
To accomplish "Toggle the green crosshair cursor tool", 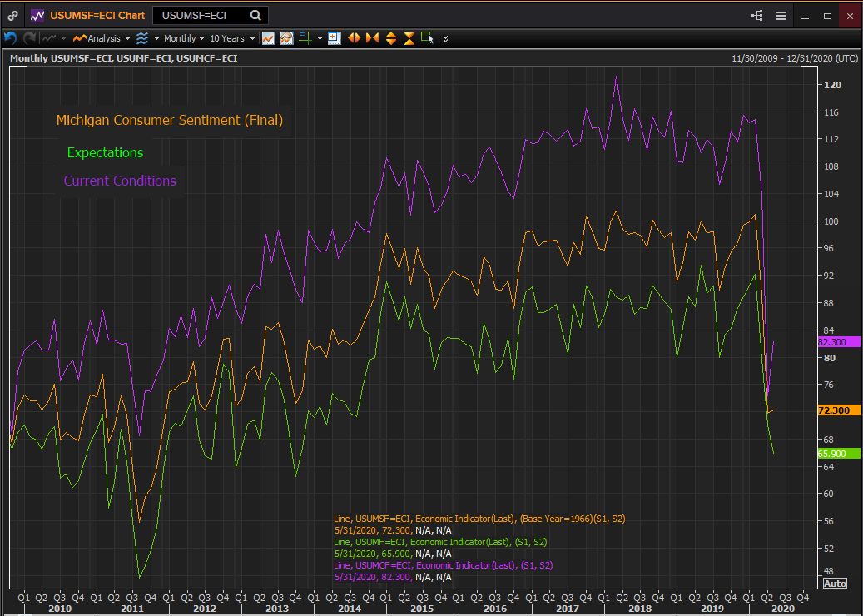I will [x=305, y=38].
